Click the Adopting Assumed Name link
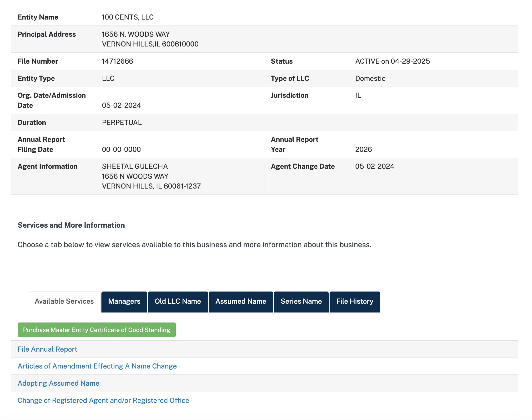The width and height of the screenshot is (532, 420). pyautogui.click(x=58, y=383)
